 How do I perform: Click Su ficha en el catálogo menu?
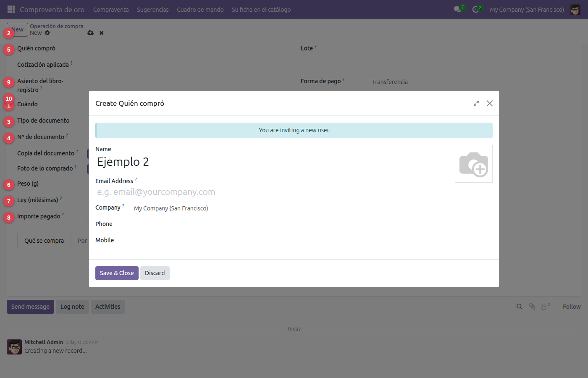tap(261, 9)
